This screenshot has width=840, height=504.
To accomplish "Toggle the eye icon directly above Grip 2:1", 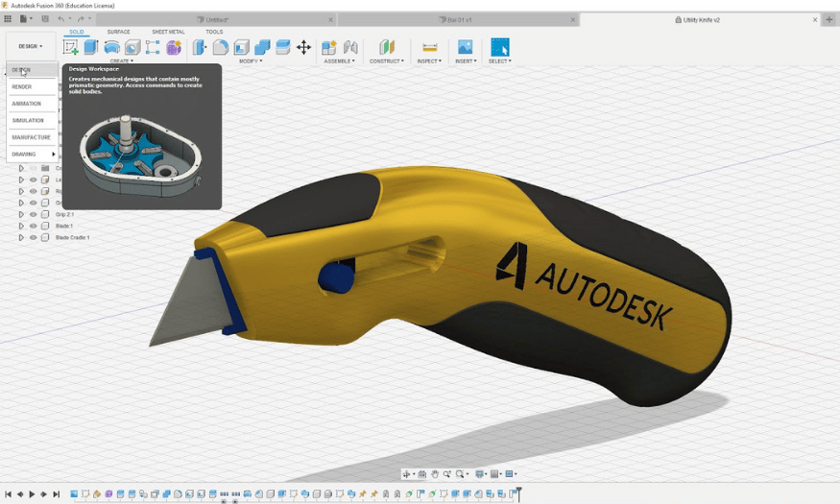I will point(34,203).
